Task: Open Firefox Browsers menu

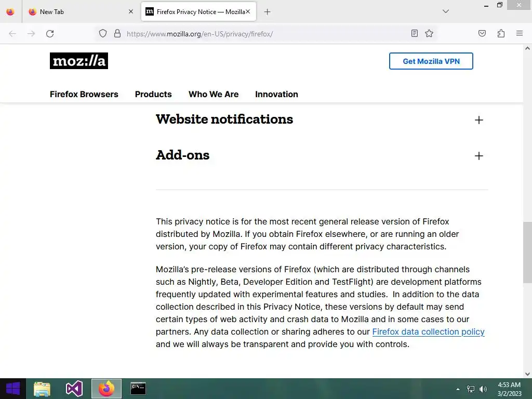Action: 84,95
